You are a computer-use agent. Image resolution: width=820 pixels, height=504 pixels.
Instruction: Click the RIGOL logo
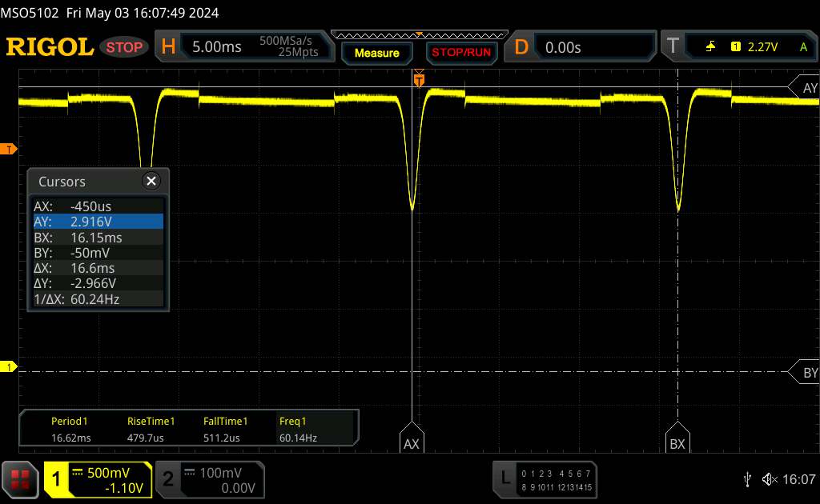pos(50,47)
